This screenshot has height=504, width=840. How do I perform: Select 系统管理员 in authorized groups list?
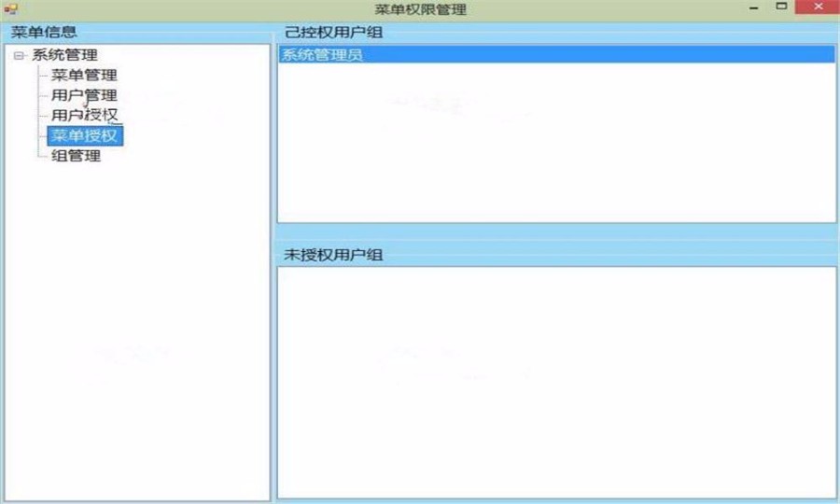(556, 55)
